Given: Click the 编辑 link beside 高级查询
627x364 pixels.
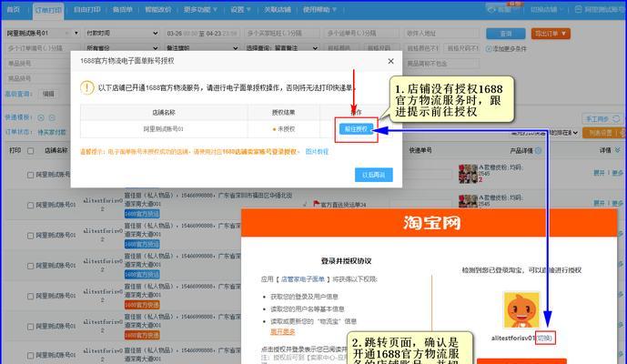Looking at the screenshot, I should coord(48,94).
